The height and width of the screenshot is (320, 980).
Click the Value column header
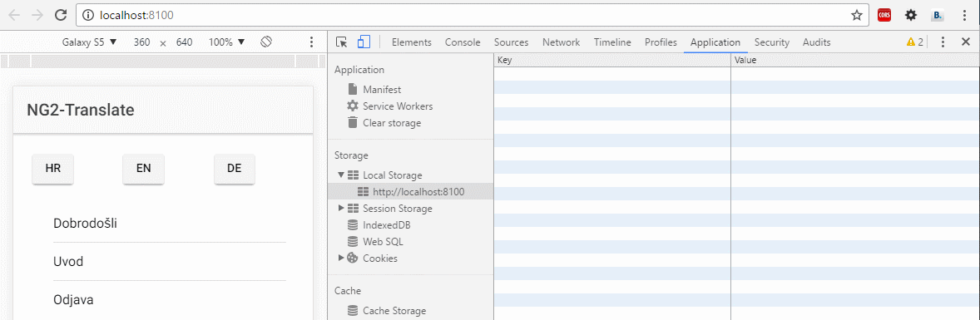pos(855,61)
